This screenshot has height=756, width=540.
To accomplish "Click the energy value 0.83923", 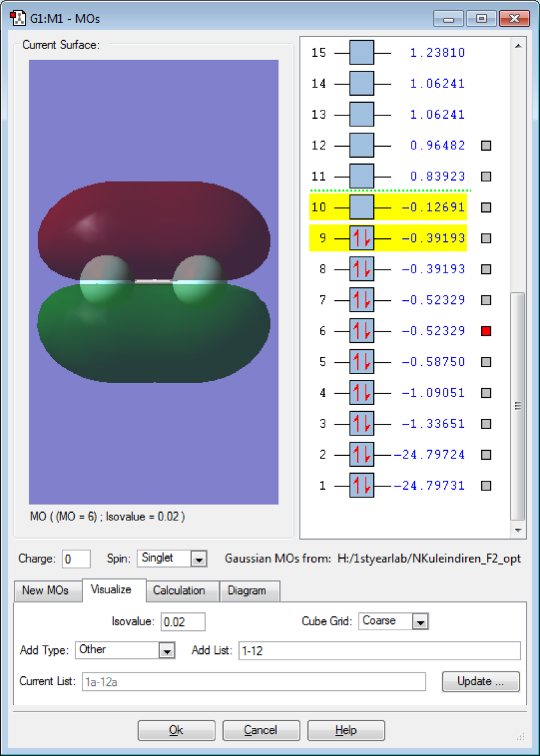I will (437, 176).
